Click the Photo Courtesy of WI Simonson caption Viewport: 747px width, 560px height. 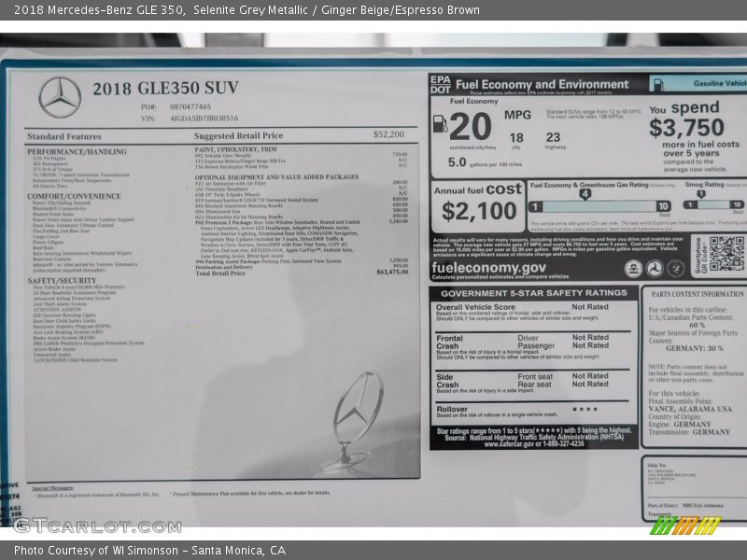click(x=149, y=551)
